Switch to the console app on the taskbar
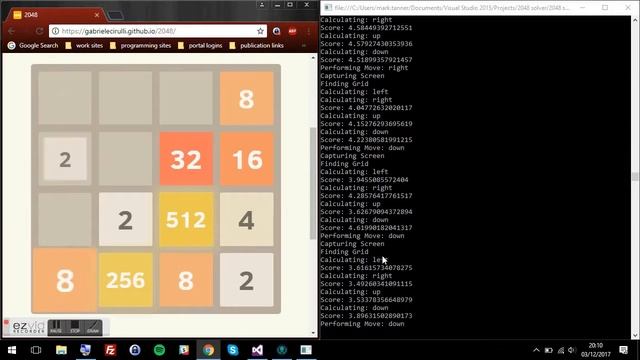The image size is (640, 360). 306,350
